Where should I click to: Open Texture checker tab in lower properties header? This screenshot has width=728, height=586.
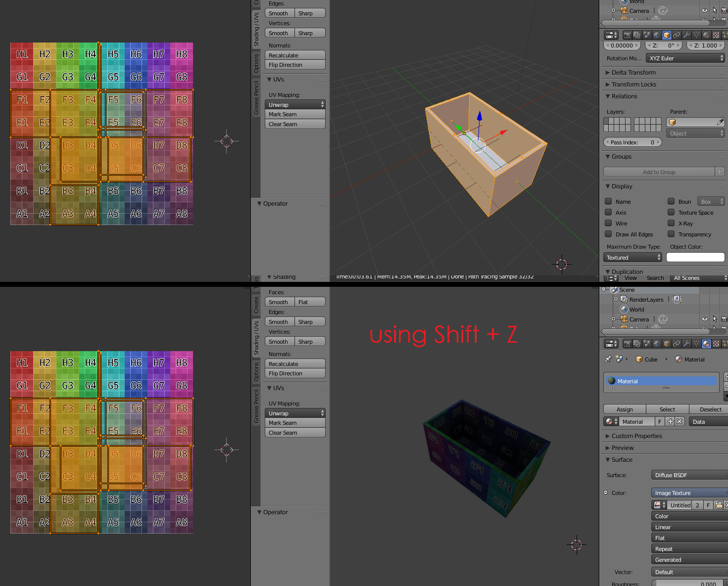pyautogui.click(x=716, y=344)
